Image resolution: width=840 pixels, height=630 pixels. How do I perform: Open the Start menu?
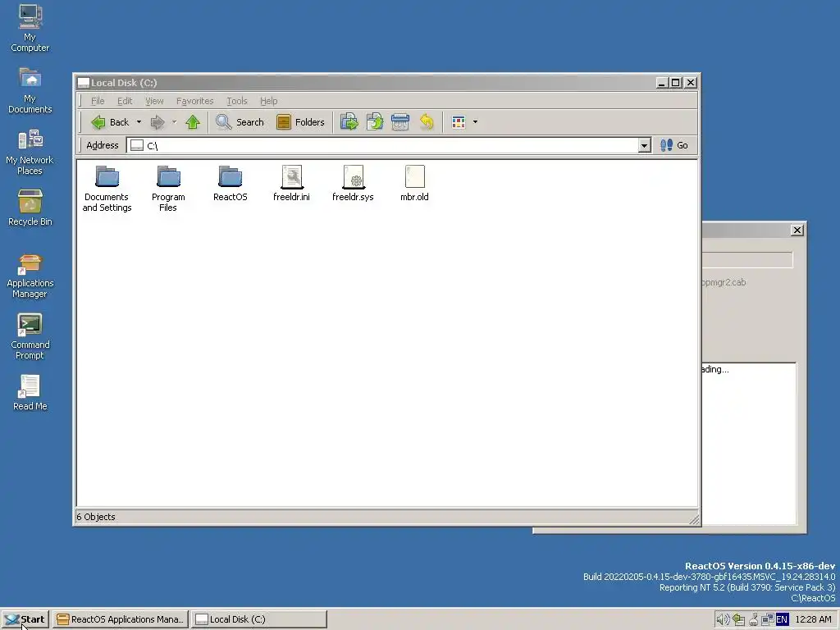[x=25, y=619]
